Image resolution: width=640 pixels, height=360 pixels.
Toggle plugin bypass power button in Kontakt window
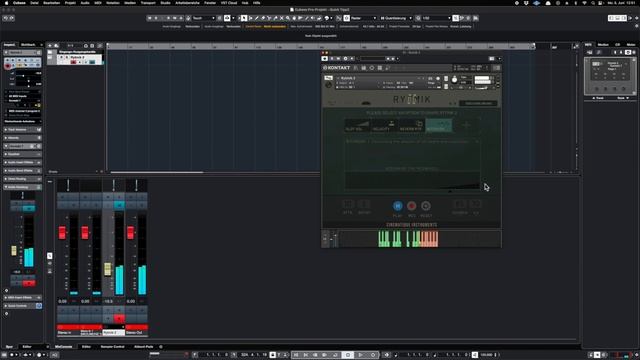[325, 59]
